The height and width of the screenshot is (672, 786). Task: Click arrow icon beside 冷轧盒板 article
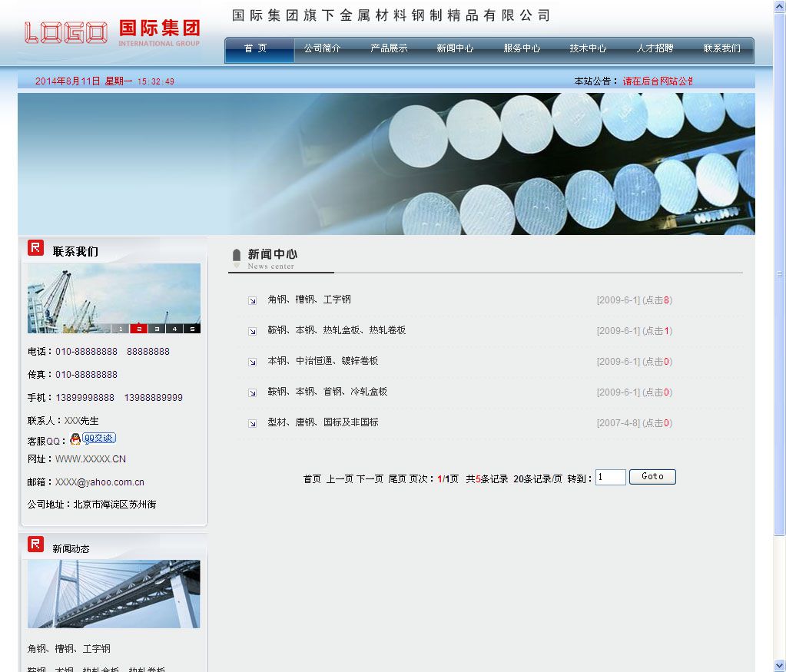coord(253,393)
